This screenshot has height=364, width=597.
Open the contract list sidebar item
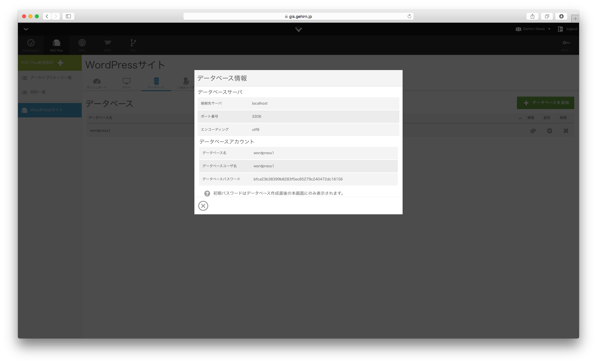[x=50, y=92]
